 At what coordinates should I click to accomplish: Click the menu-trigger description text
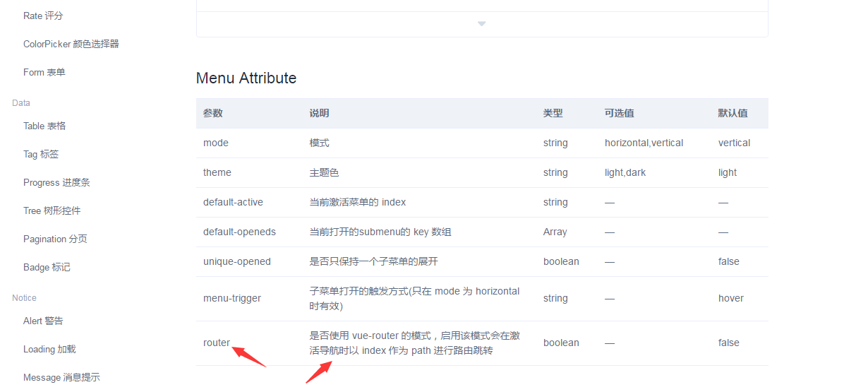pyautogui.click(x=414, y=298)
